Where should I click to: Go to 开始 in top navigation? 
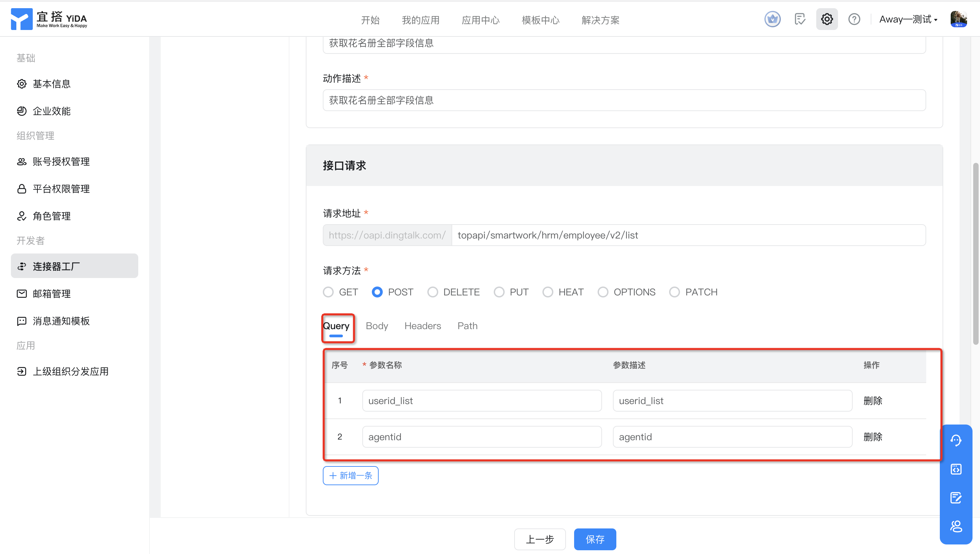click(370, 20)
